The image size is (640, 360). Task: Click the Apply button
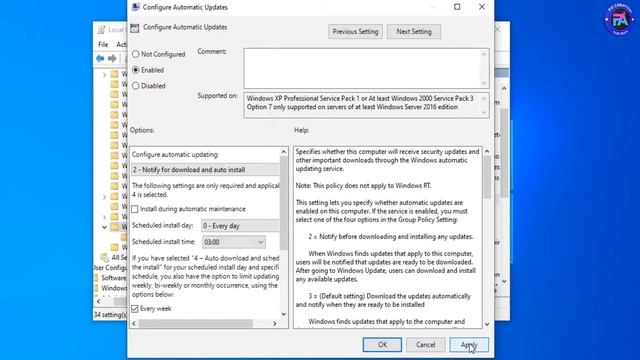click(469, 344)
